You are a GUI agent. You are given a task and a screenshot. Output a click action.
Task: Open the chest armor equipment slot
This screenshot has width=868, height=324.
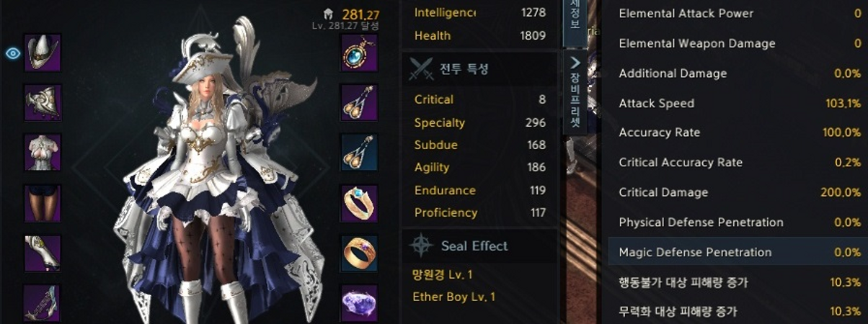pos(43,152)
